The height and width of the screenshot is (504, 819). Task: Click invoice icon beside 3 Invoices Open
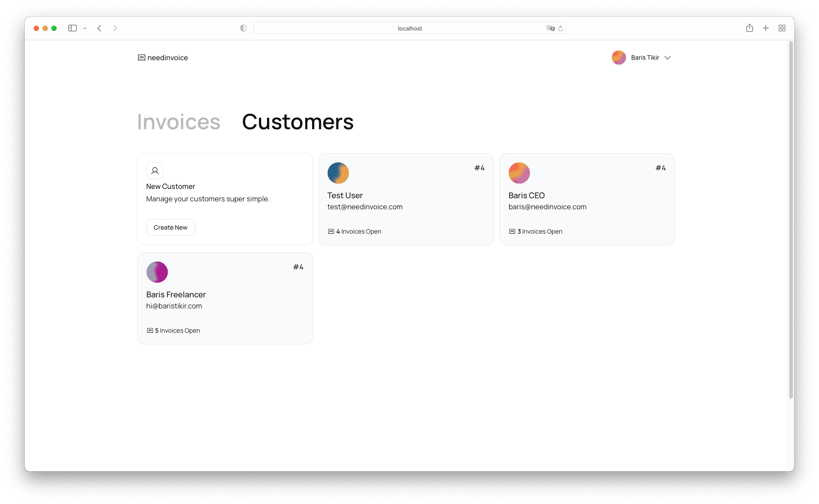click(x=512, y=231)
